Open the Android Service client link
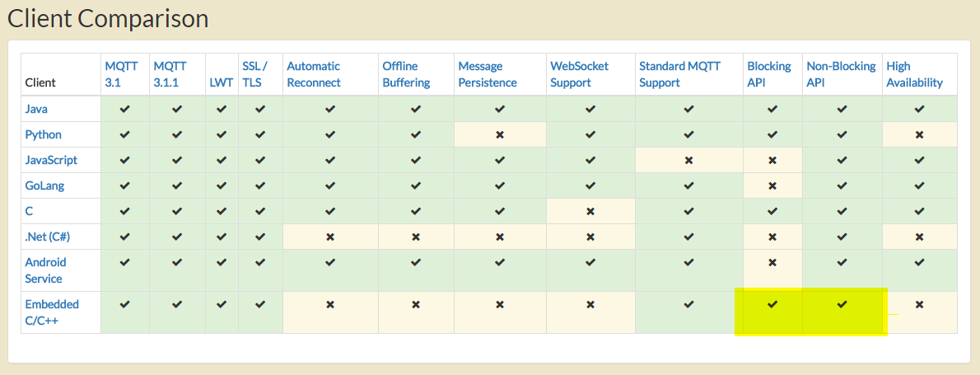Viewport: 980px width, 375px height. click(x=45, y=270)
